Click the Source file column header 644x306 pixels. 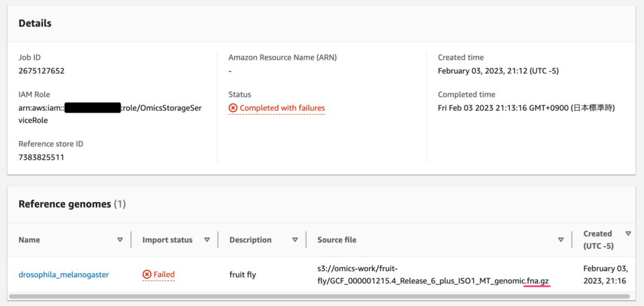click(337, 240)
